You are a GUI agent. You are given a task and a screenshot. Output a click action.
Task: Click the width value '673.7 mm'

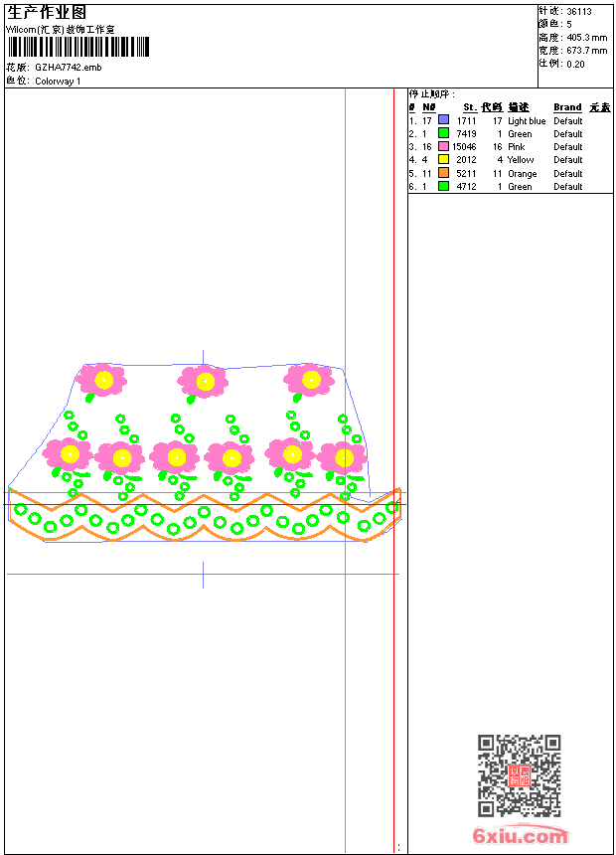click(x=587, y=51)
